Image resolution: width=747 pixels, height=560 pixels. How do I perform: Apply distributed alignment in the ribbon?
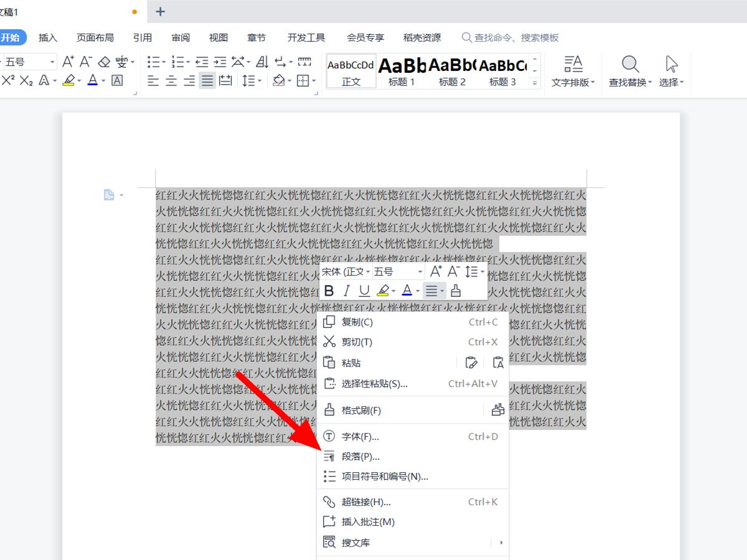(x=225, y=80)
